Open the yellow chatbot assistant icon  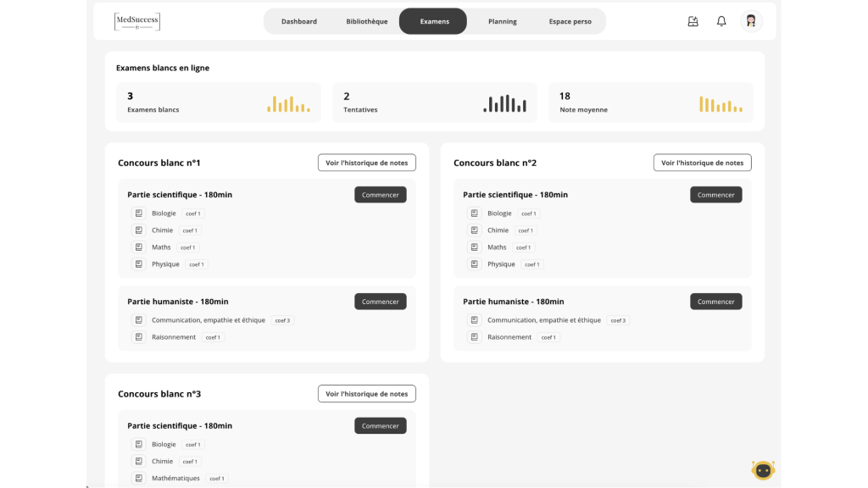[763, 469]
